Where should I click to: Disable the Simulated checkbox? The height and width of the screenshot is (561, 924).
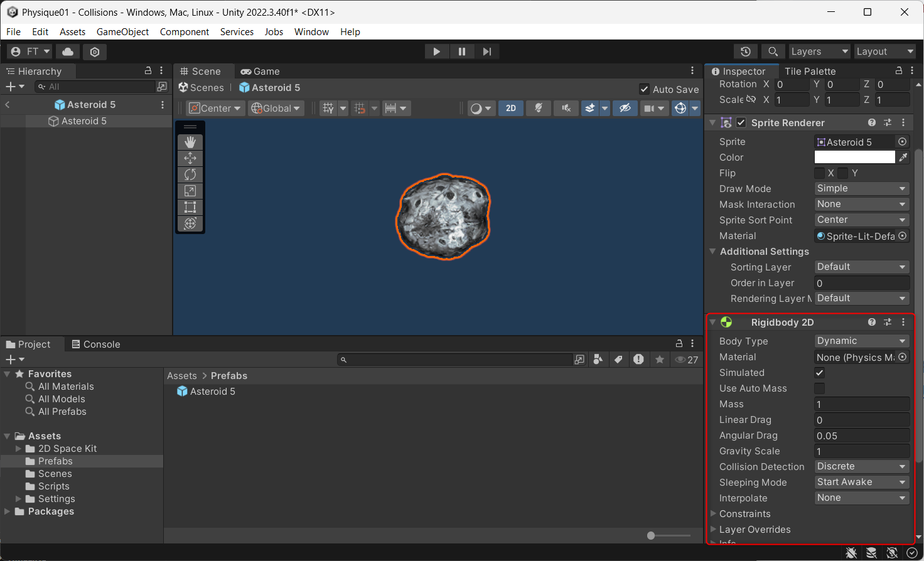(x=820, y=373)
